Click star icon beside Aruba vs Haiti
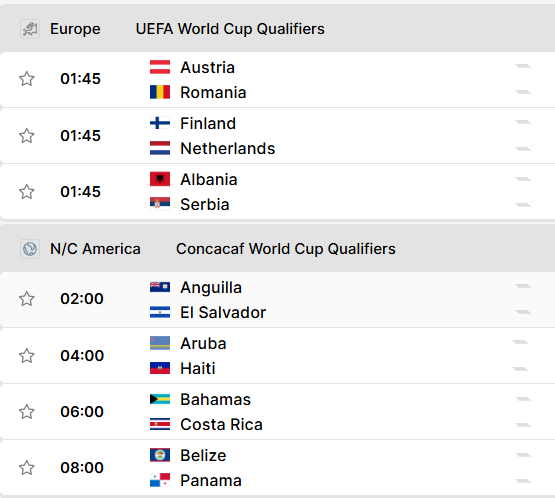 [x=27, y=355]
